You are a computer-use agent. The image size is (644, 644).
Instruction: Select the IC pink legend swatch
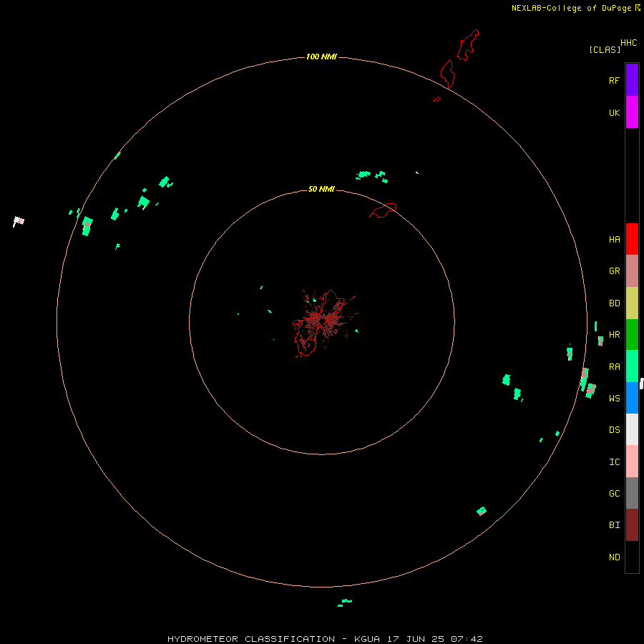pos(632,462)
